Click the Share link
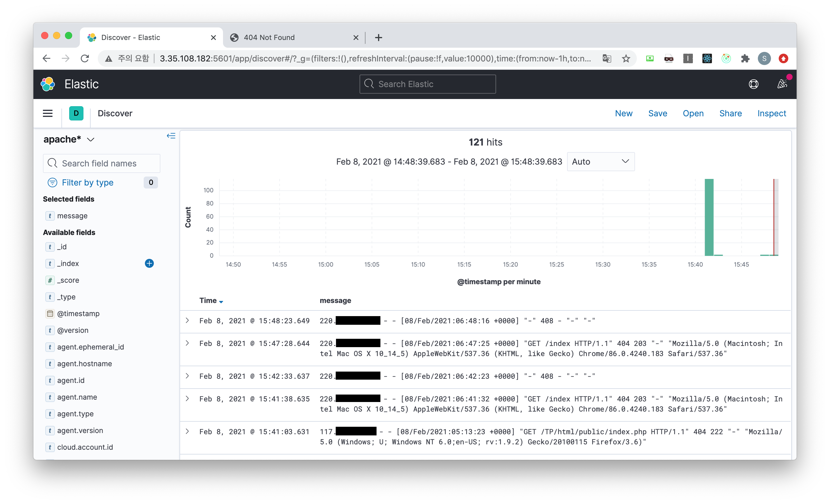The image size is (830, 504). 730,114
